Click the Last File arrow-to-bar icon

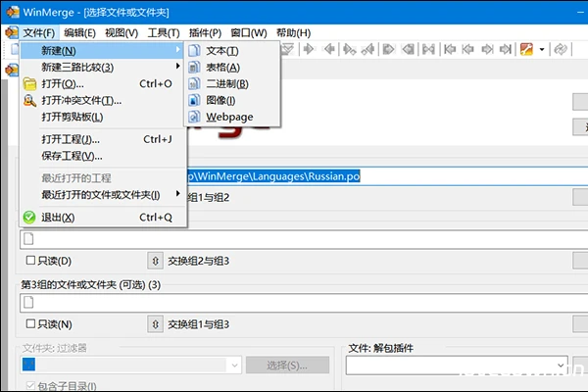pyautogui.click(x=506, y=49)
